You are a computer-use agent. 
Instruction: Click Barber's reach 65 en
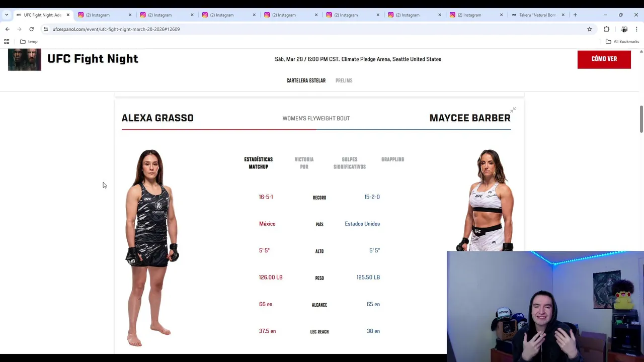tap(373, 304)
